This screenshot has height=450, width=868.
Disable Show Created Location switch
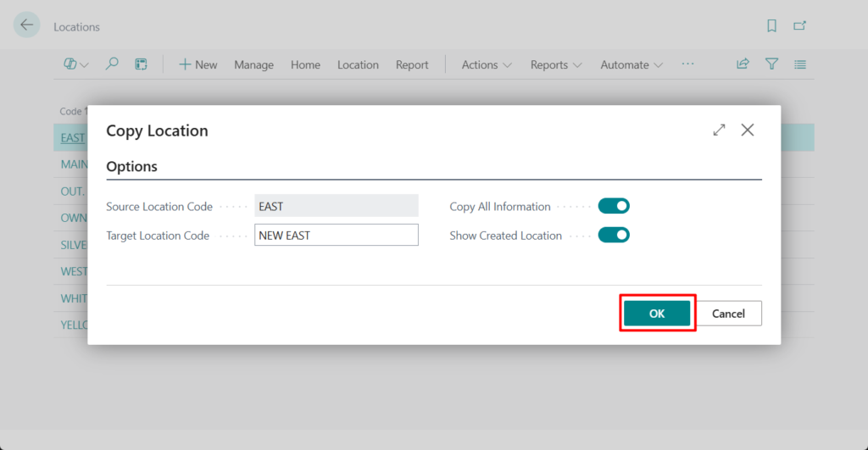614,235
